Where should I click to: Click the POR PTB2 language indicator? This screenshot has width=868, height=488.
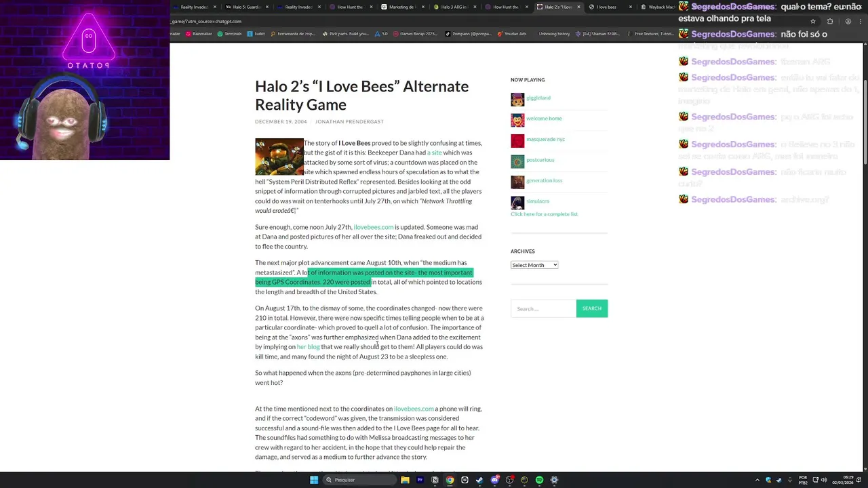[803, 480]
